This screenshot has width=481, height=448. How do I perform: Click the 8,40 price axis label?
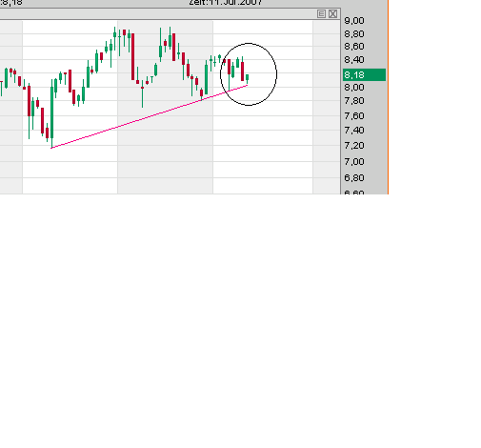[x=354, y=60]
